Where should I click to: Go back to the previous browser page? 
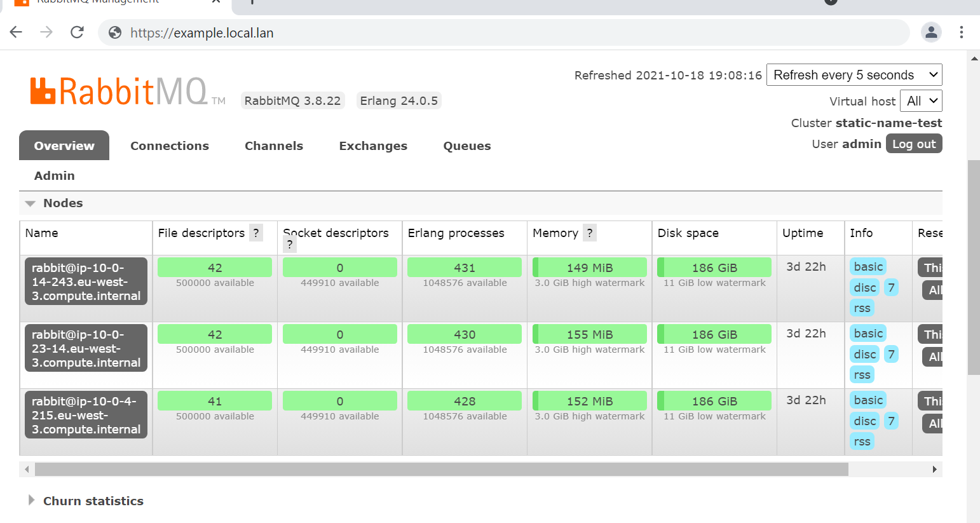coord(17,32)
